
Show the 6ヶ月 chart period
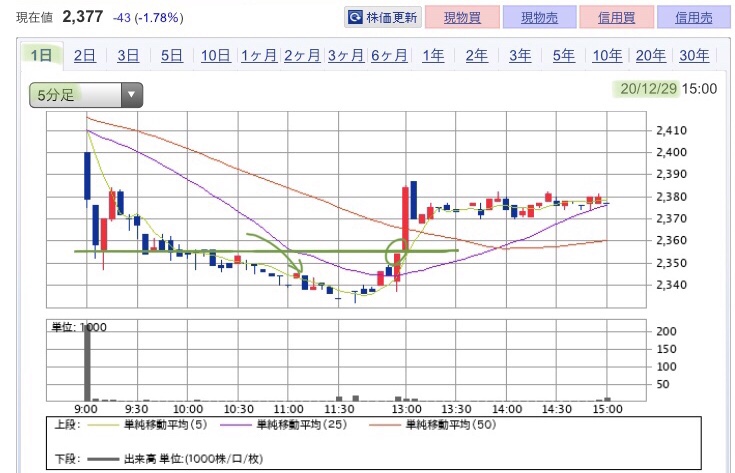389,55
